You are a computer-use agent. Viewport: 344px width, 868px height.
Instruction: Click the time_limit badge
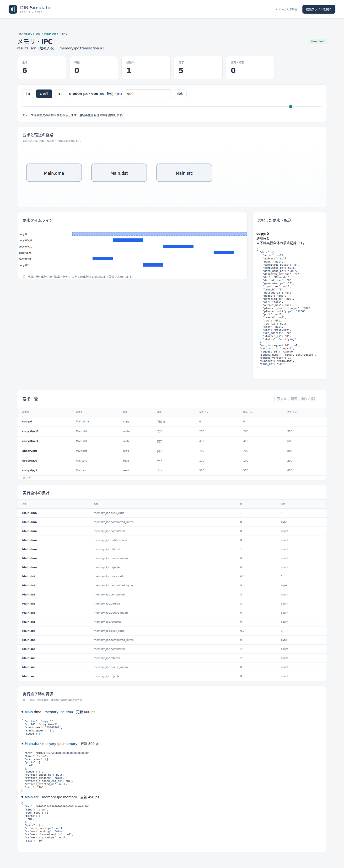point(318,42)
